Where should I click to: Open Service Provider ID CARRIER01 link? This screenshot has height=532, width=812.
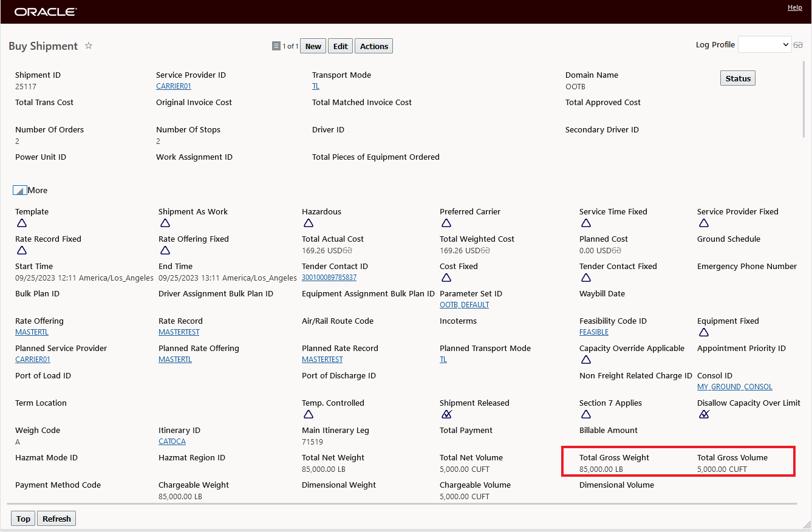(174, 86)
